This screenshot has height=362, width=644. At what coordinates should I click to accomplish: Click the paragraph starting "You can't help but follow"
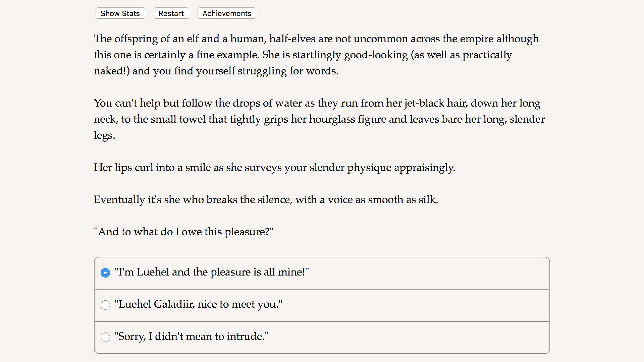(x=319, y=119)
